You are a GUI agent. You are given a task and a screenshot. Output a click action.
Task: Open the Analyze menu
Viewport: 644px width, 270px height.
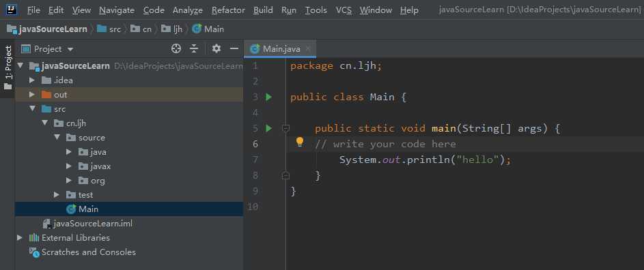click(188, 10)
